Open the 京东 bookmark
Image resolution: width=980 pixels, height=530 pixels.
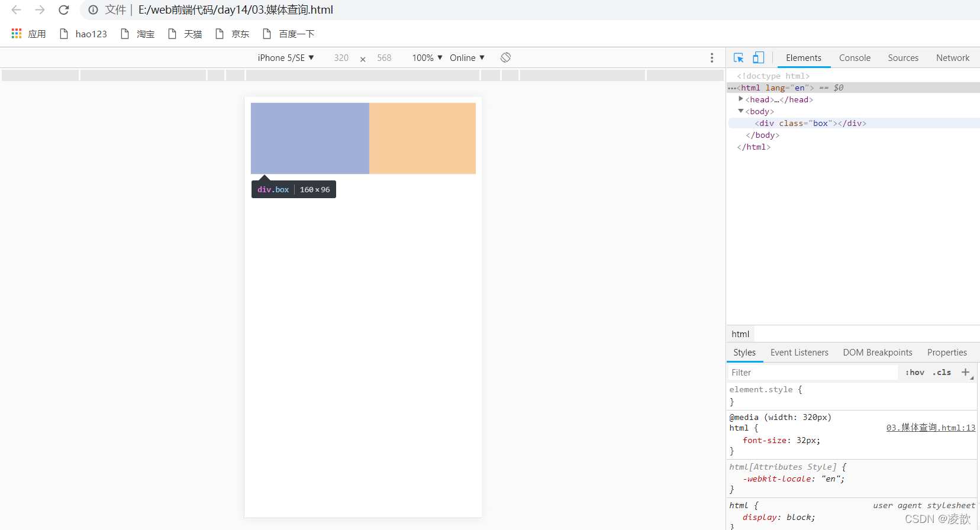(232, 34)
